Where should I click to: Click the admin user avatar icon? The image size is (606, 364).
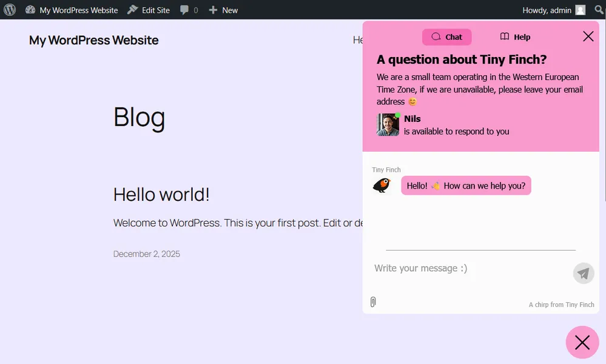point(581,10)
